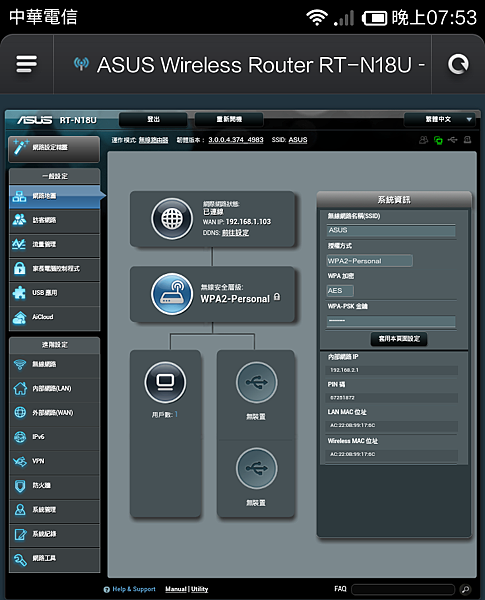Image resolution: width=485 pixels, height=600 pixels.
Task: Open the authentication method WPA2-Personal dropdown
Action: [x=369, y=261]
